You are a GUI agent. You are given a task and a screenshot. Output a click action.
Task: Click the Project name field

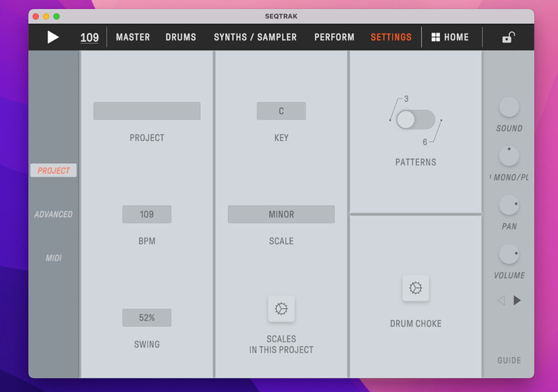point(147,111)
